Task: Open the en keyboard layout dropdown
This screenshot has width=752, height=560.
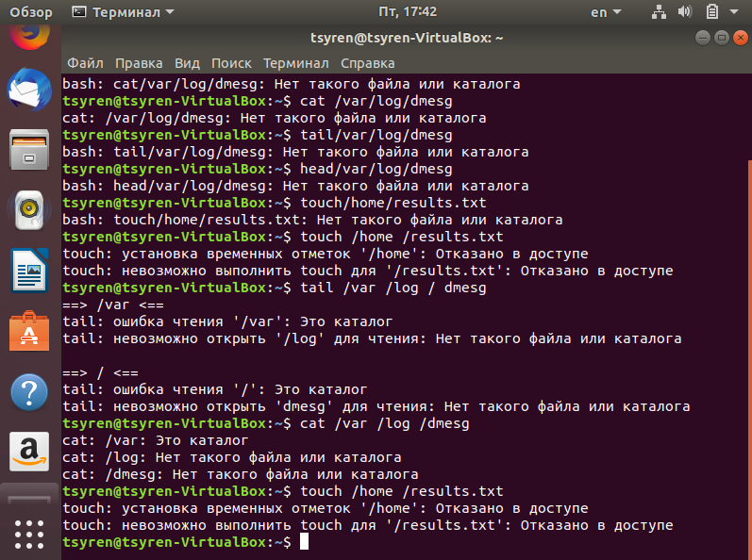Action: pos(606,12)
